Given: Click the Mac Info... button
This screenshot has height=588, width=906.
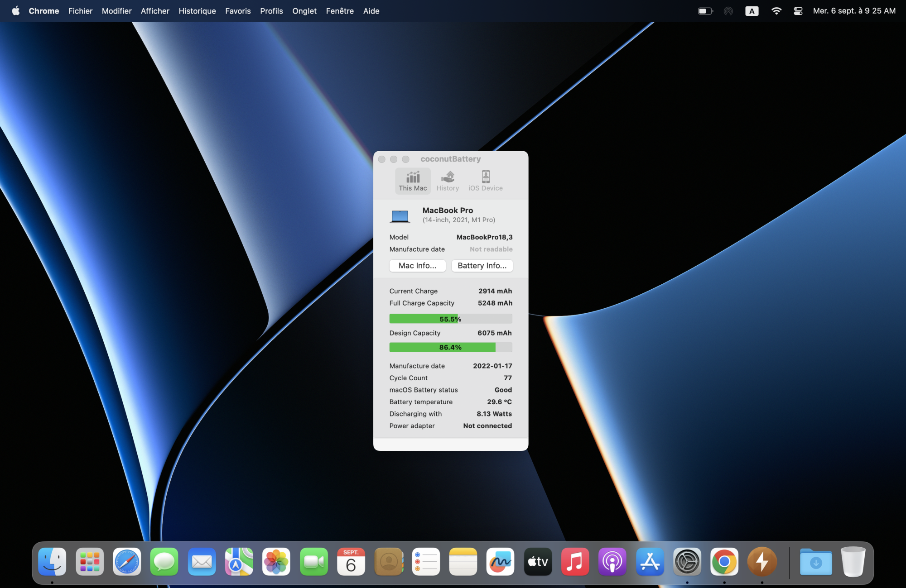Looking at the screenshot, I should (x=417, y=266).
